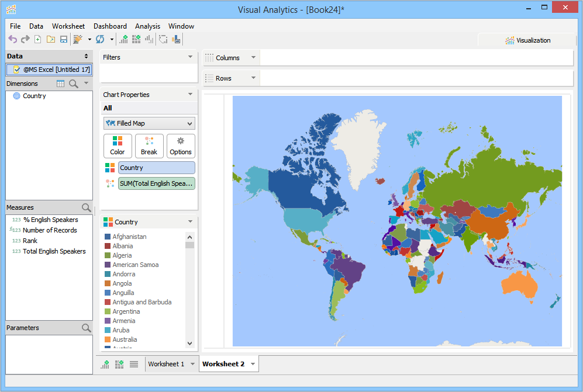583x392 pixels.
Task: Click the legend scrollbar up arrow
Action: [x=189, y=237]
